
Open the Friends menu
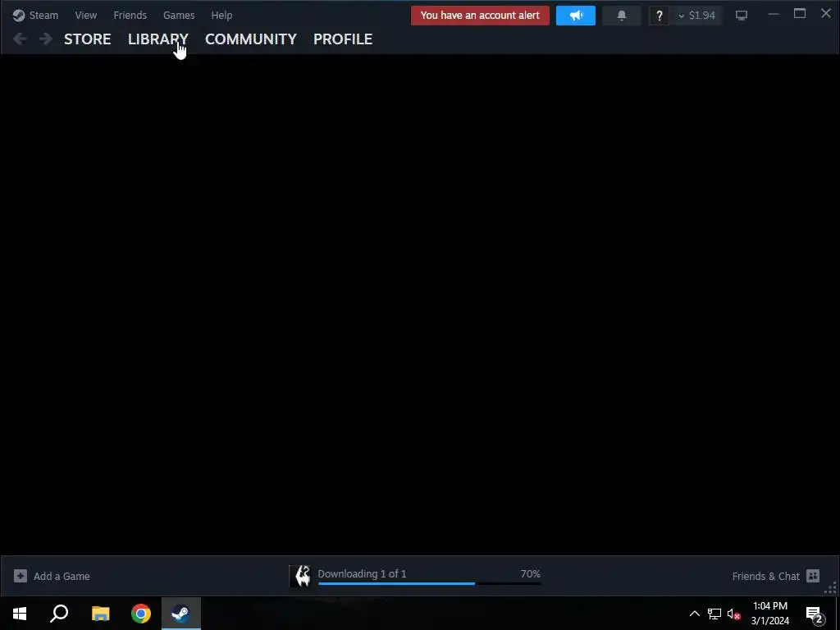(x=130, y=15)
